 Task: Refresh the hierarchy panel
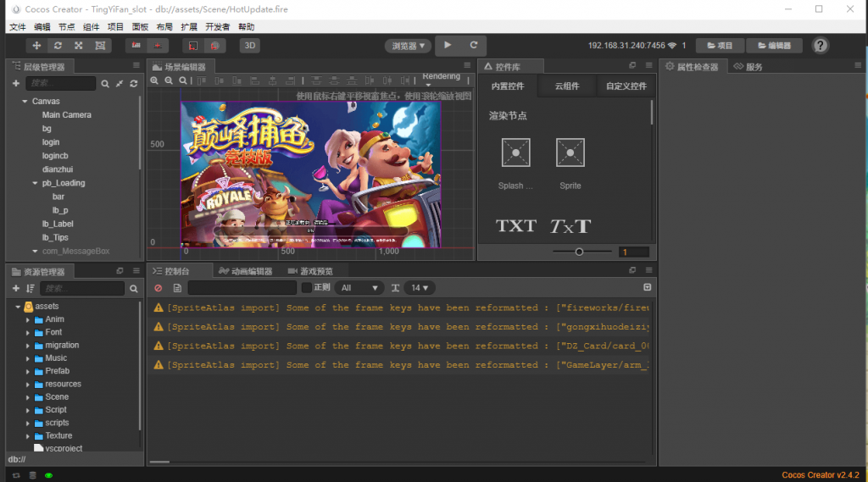[x=133, y=84]
